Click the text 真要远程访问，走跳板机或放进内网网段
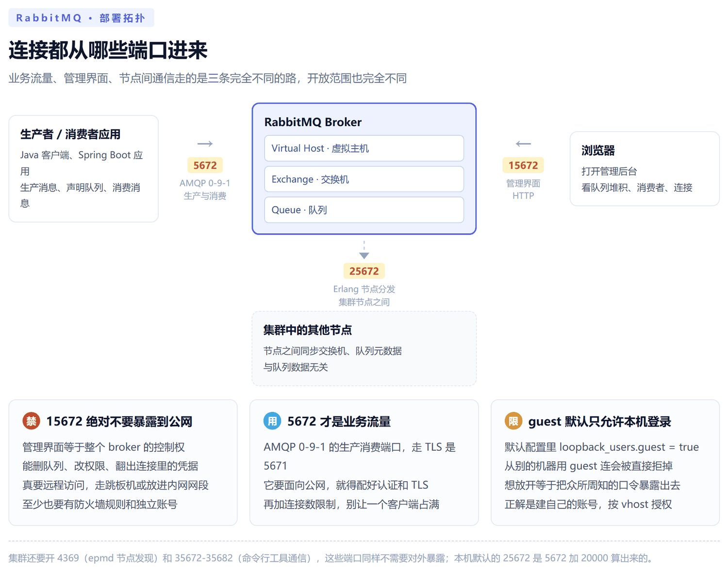The image size is (728, 572). click(x=116, y=485)
